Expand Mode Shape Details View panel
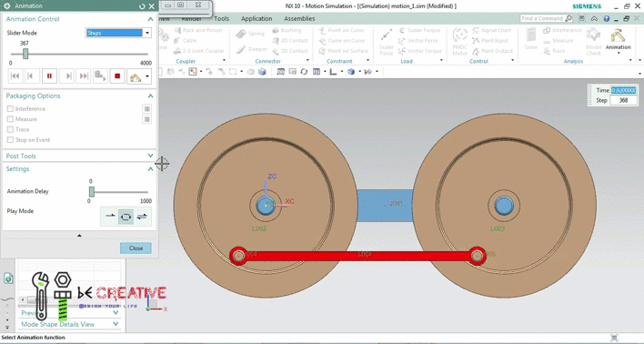 tap(116, 324)
